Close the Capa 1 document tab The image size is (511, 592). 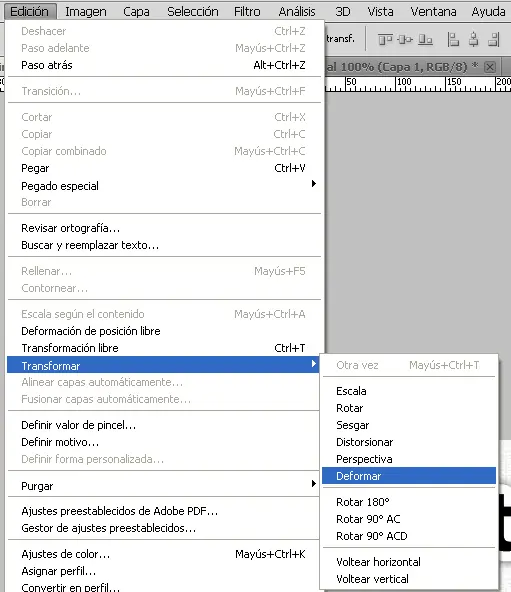coord(490,67)
